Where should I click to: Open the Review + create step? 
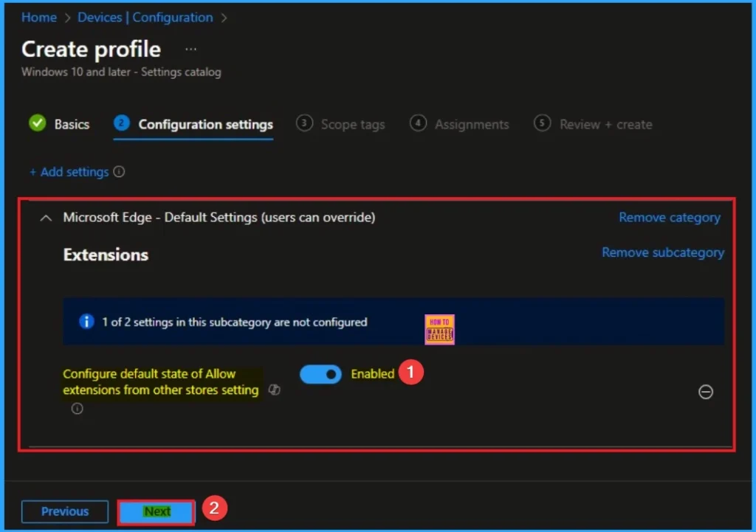point(604,124)
